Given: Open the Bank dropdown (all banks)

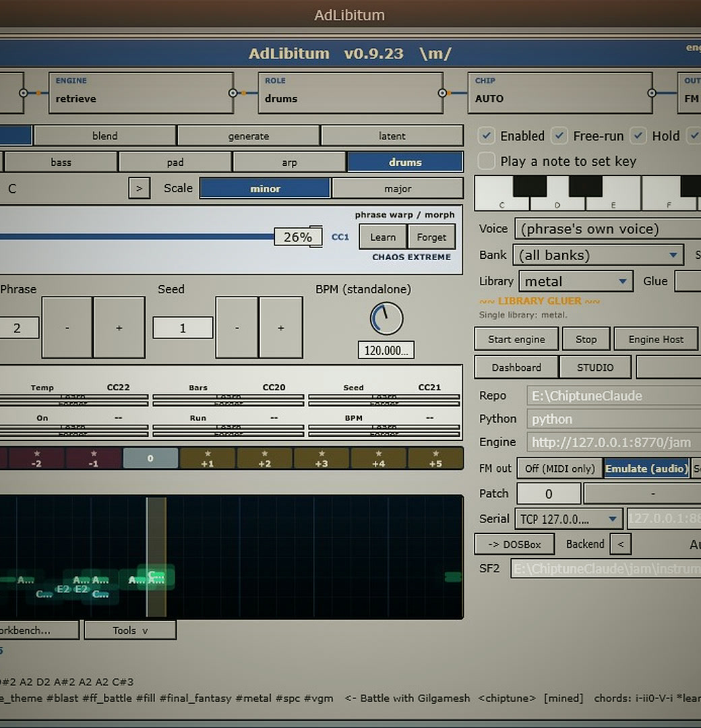Looking at the screenshot, I should (x=599, y=255).
